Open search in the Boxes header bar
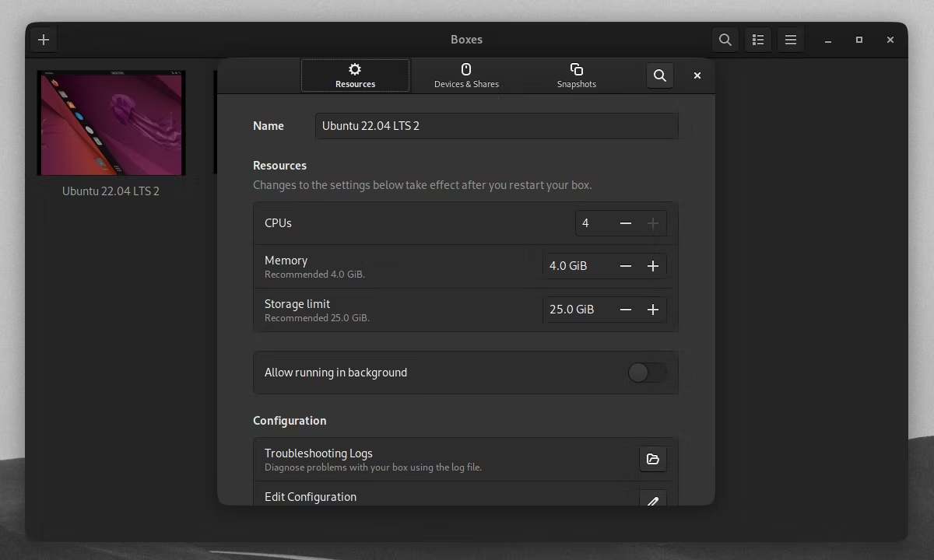This screenshot has width=934, height=560. (x=725, y=40)
